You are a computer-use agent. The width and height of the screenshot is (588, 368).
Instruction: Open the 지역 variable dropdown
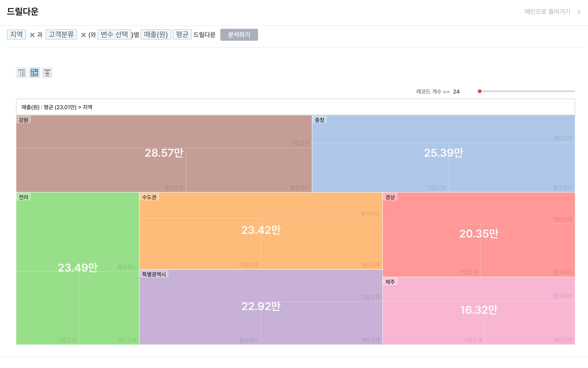click(x=16, y=34)
